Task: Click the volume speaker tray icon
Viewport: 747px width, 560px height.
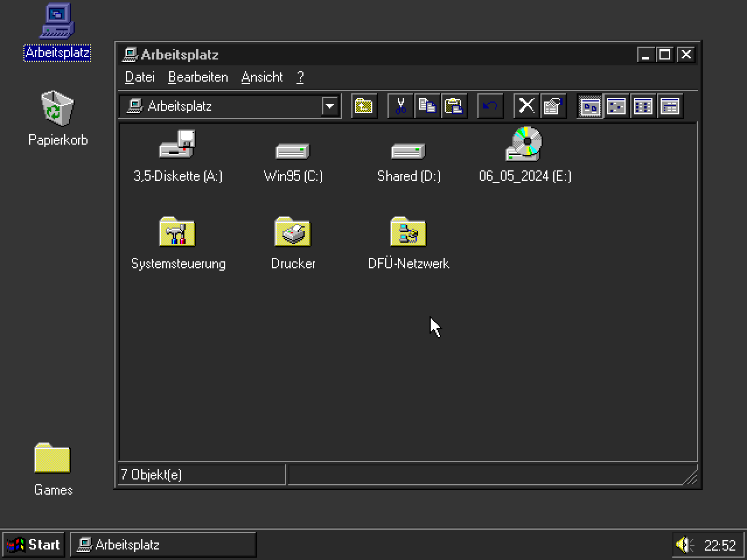Action: click(685, 545)
